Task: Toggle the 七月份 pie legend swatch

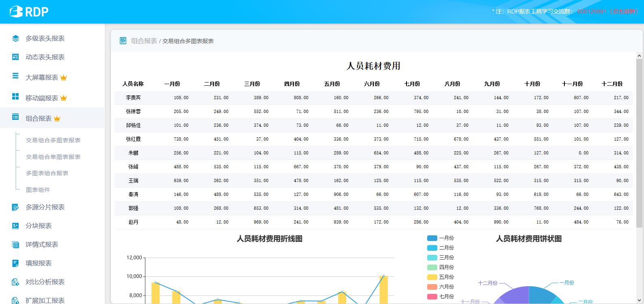Action: click(x=432, y=297)
